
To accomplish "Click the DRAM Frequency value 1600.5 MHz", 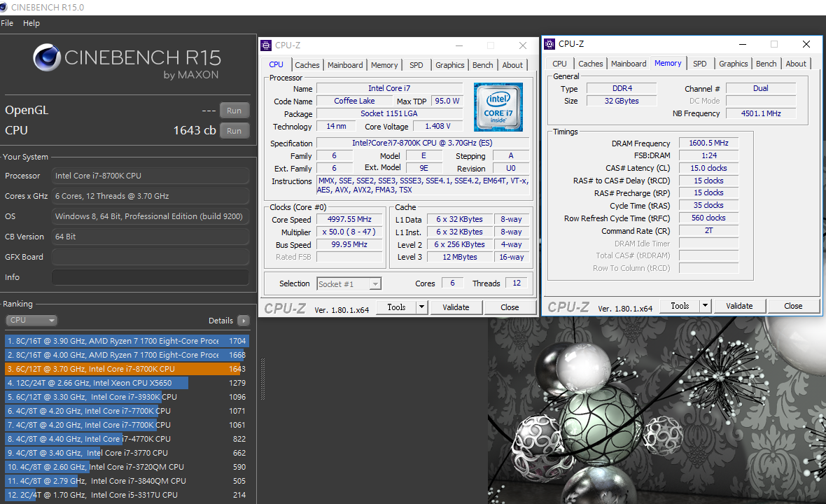I will tap(708, 143).
